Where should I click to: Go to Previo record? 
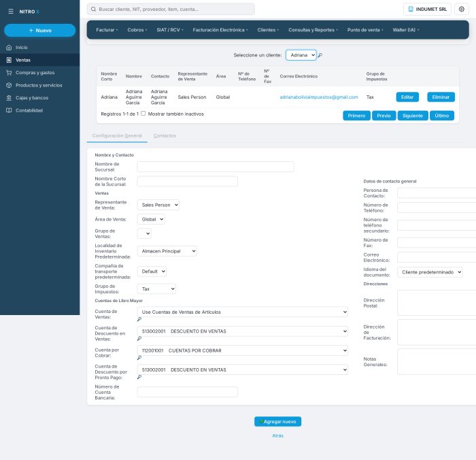384,116
